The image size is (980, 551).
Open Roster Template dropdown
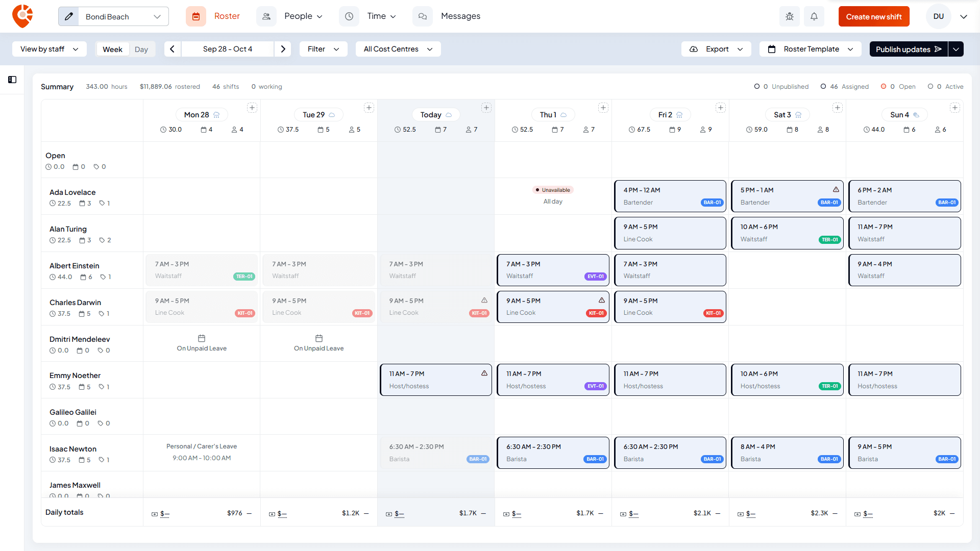point(811,49)
